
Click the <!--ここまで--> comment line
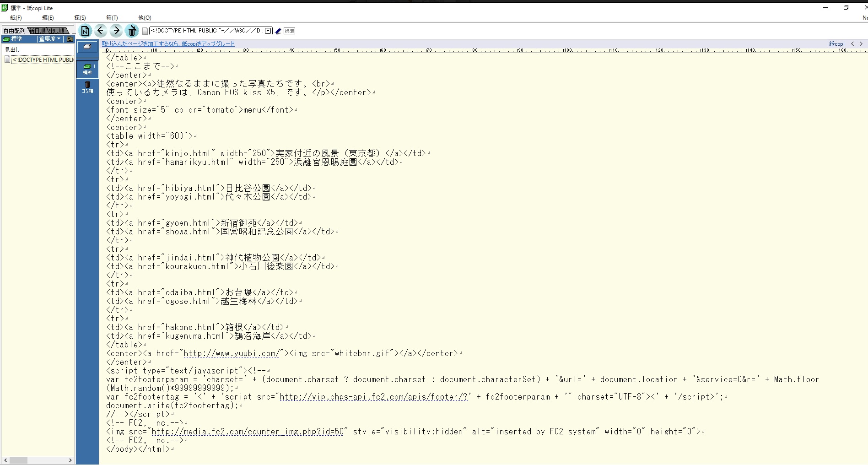click(x=142, y=66)
